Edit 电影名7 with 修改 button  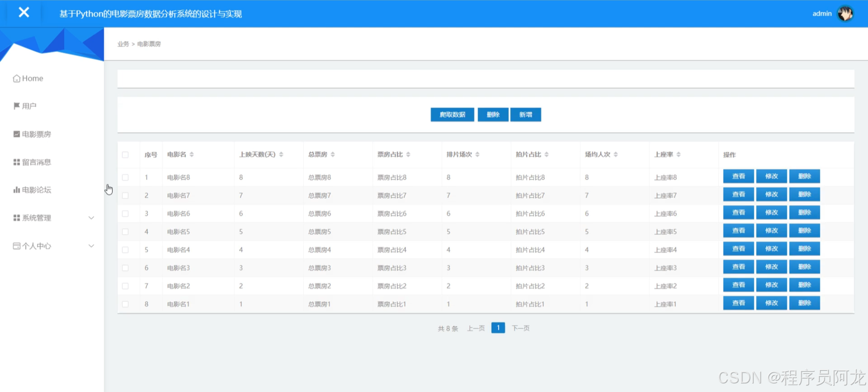[x=771, y=194]
